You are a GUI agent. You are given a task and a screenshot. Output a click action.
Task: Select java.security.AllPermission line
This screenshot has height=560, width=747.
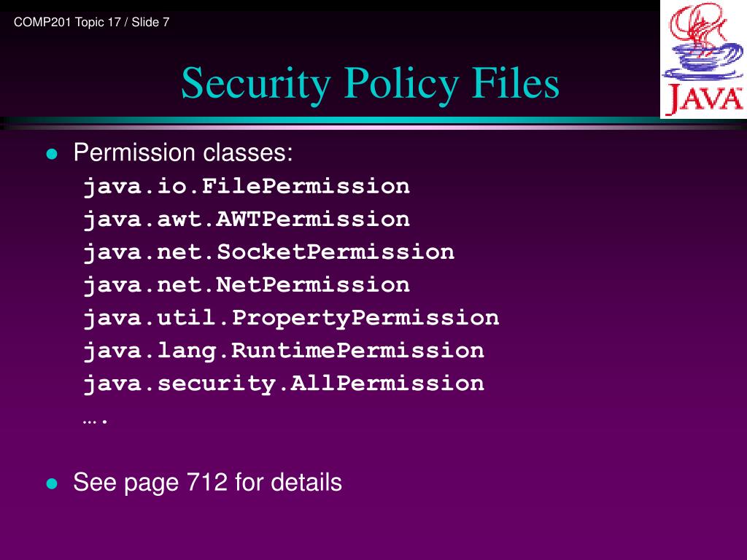click(284, 384)
